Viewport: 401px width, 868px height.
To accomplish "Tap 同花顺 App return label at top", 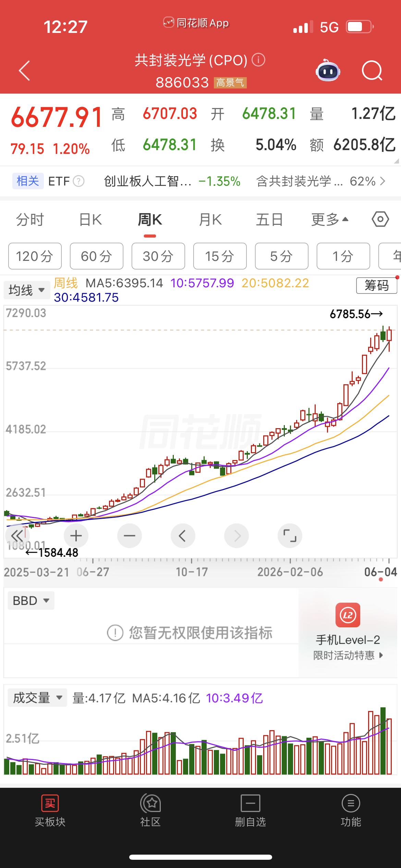I will [x=196, y=23].
